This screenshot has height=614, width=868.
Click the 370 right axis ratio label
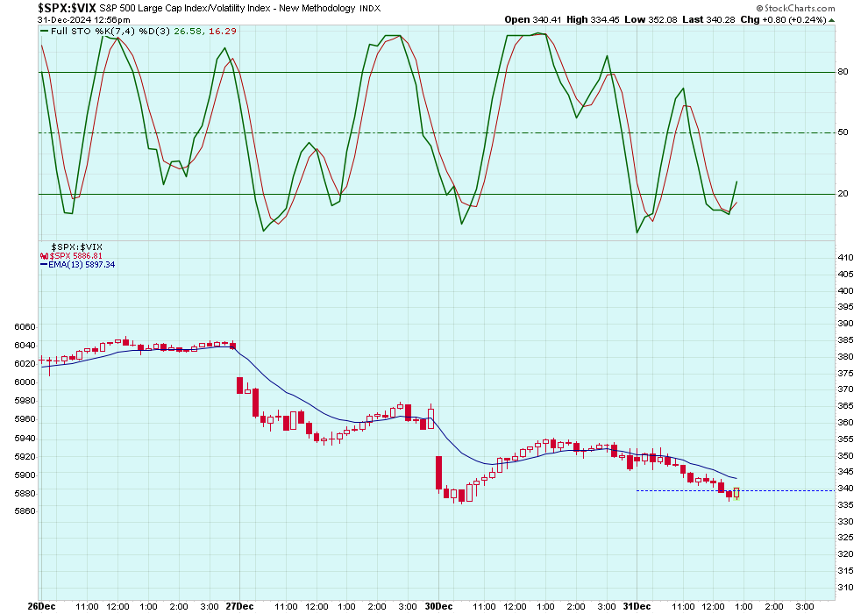click(845, 389)
